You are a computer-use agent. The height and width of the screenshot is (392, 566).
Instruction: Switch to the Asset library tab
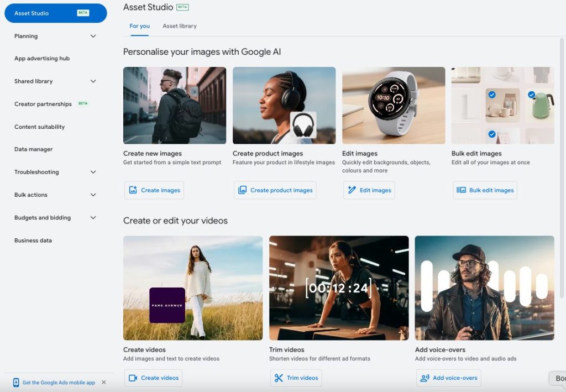tap(180, 26)
